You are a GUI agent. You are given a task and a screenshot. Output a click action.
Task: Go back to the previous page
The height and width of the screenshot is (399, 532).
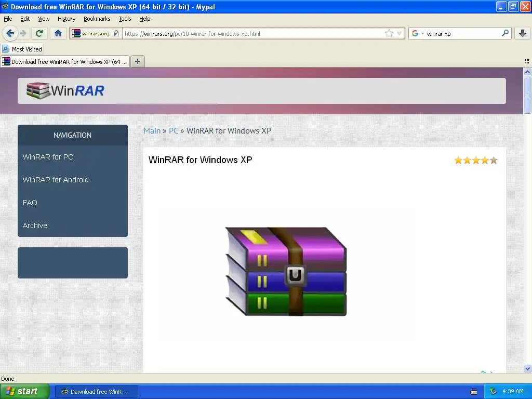pyautogui.click(x=10, y=33)
